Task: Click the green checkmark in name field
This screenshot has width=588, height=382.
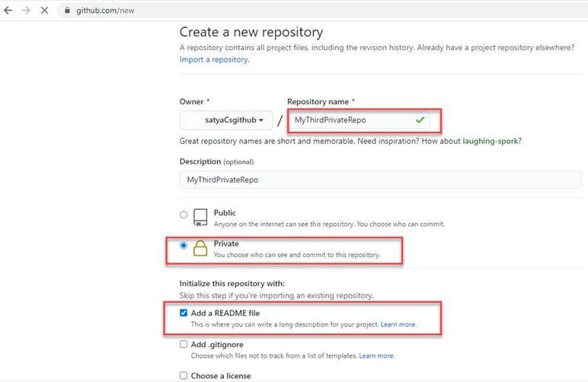Action: pyautogui.click(x=420, y=120)
